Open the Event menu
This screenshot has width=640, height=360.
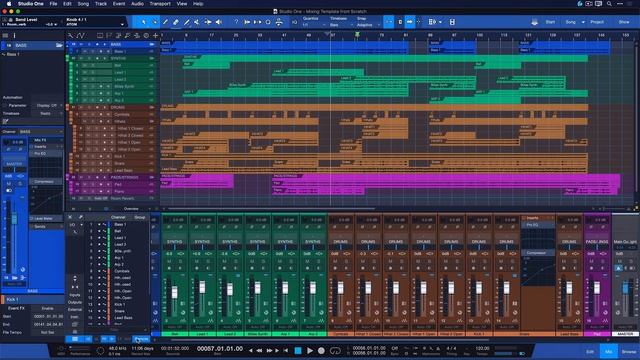119,4
